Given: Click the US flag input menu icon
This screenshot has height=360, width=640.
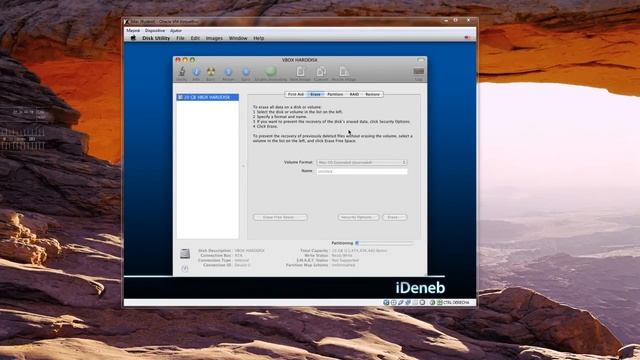Looking at the screenshot, I should coord(467,38).
